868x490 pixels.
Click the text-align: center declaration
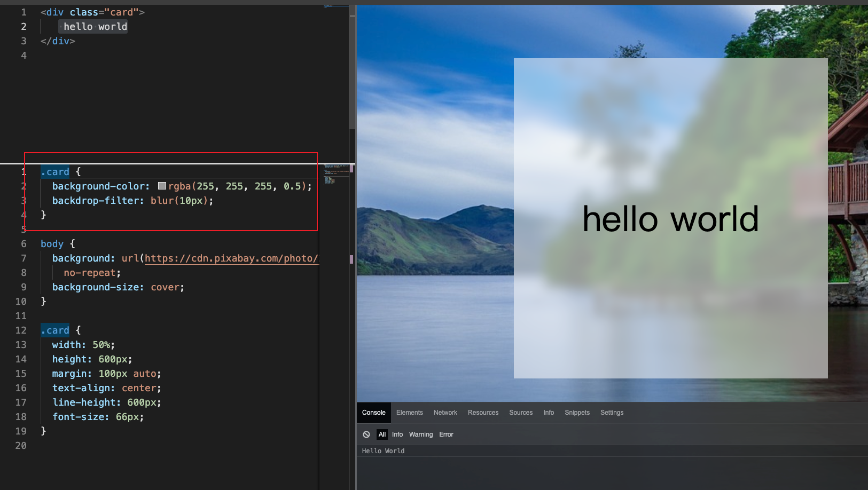(106, 388)
